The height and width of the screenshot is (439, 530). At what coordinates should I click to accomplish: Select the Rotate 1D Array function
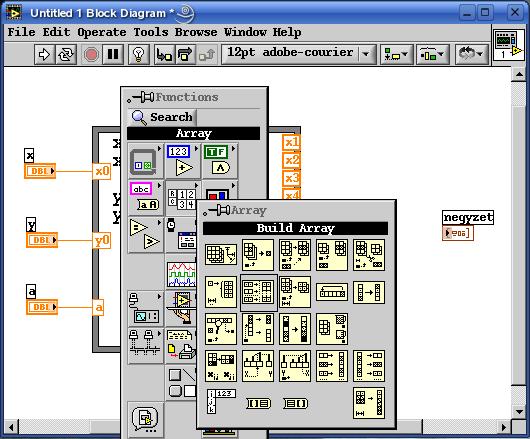point(332,292)
